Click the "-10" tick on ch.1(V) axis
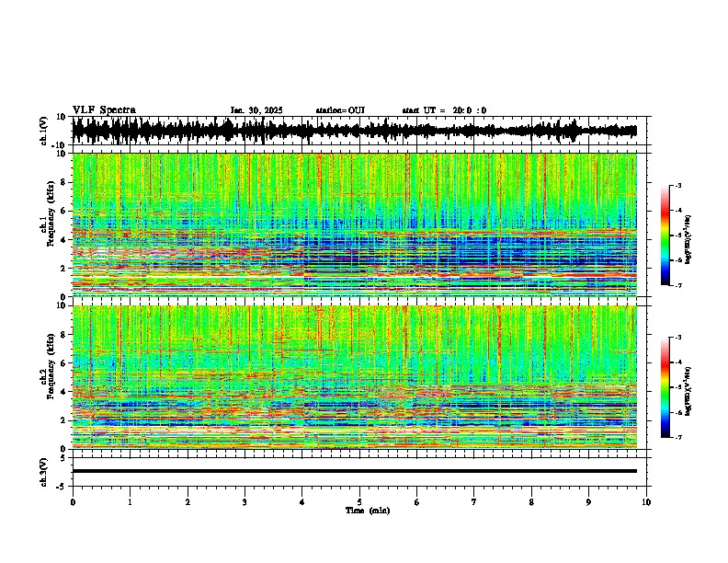 point(60,145)
